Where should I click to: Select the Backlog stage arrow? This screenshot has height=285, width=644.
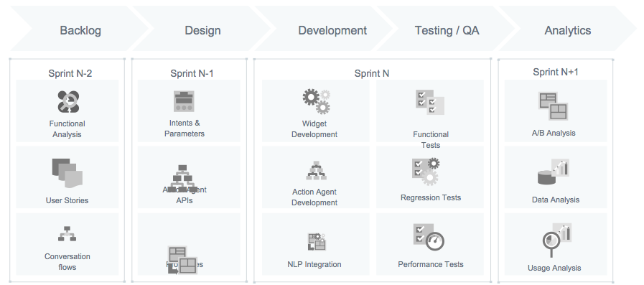click(x=80, y=29)
